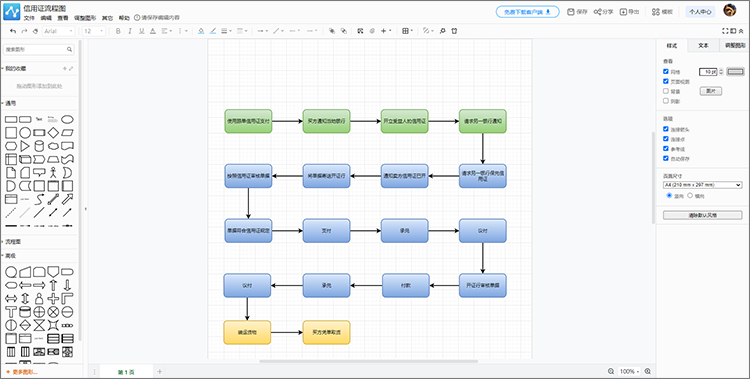Open the line width dropdown
750x379 pixels.
click(x=227, y=31)
